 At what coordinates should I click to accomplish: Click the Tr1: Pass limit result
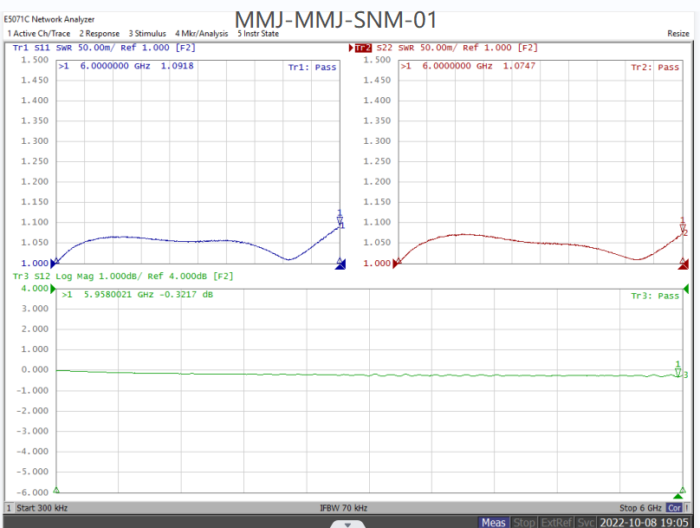point(312,67)
